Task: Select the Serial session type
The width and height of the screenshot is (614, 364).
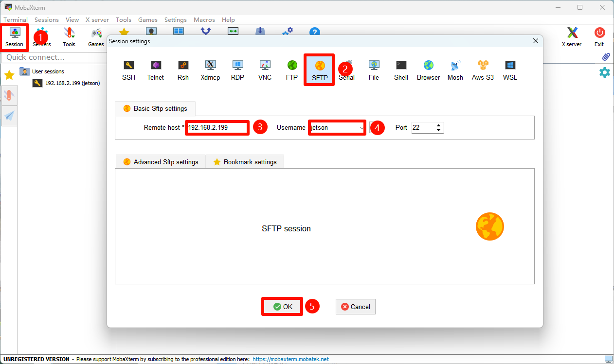Action: (x=347, y=70)
